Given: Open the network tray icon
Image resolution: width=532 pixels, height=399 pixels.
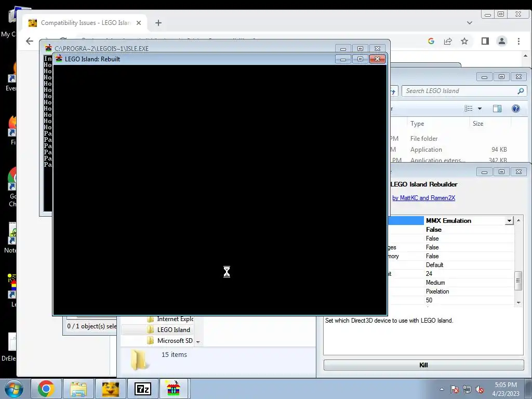Looking at the screenshot, I should 467,389.
